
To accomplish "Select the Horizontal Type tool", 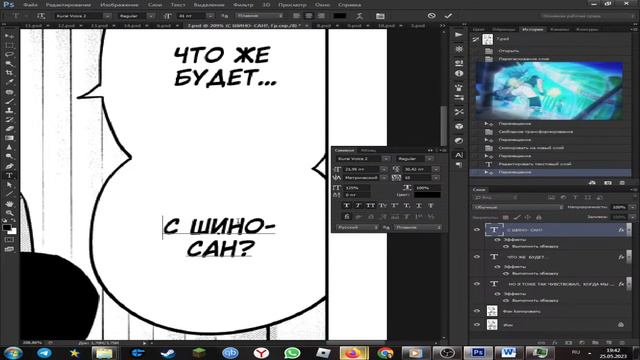I will pos(9,176).
